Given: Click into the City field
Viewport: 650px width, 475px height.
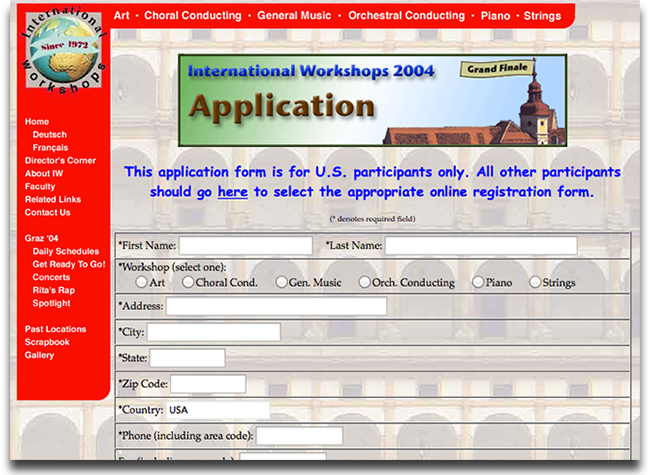Looking at the screenshot, I should [x=213, y=332].
